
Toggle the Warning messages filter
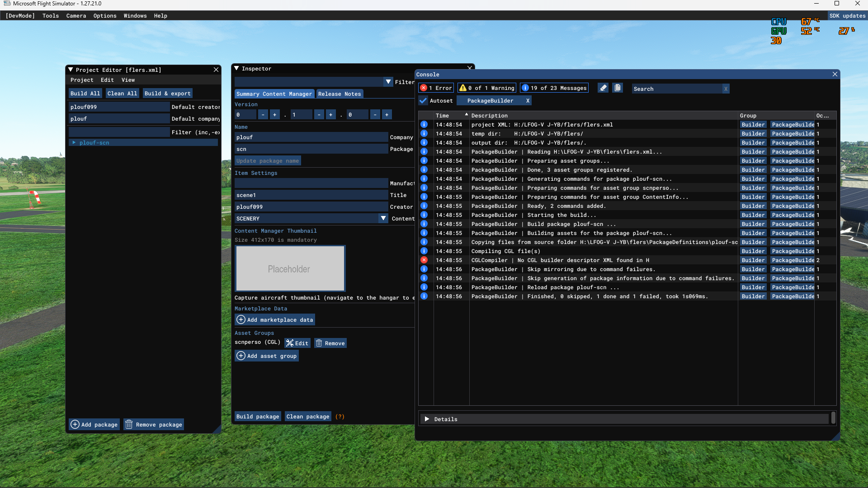pos(486,88)
